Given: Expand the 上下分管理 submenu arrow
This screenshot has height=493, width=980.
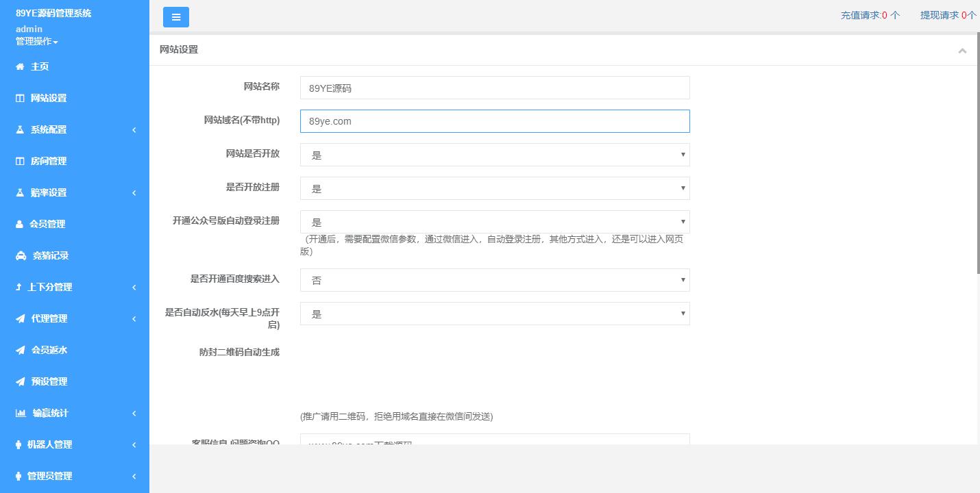Looking at the screenshot, I should (134, 287).
